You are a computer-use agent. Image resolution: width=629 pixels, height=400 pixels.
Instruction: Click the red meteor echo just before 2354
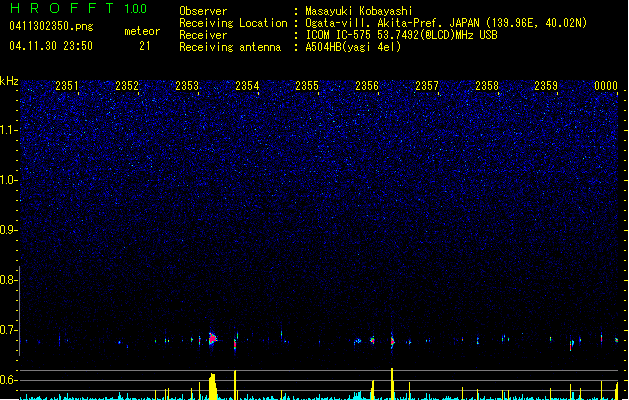235,345
